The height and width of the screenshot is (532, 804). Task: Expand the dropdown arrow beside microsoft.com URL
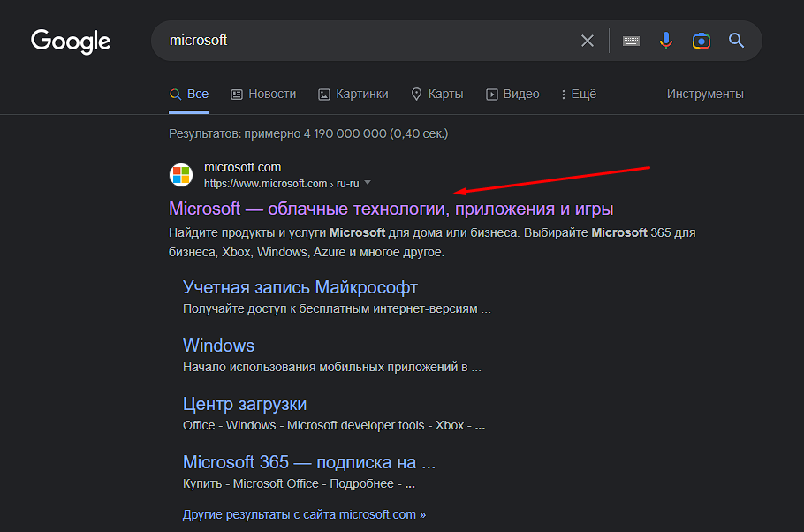(x=368, y=183)
